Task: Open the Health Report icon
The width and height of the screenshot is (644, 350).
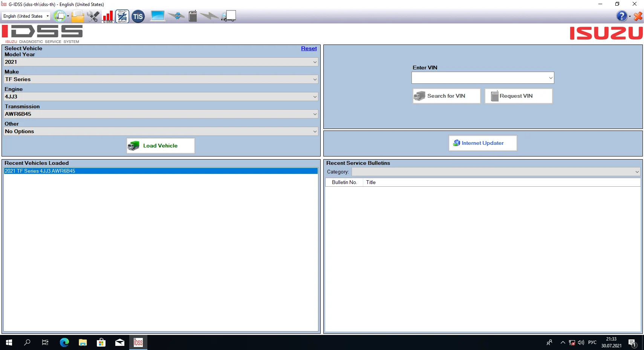Action: (x=122, y=16)
